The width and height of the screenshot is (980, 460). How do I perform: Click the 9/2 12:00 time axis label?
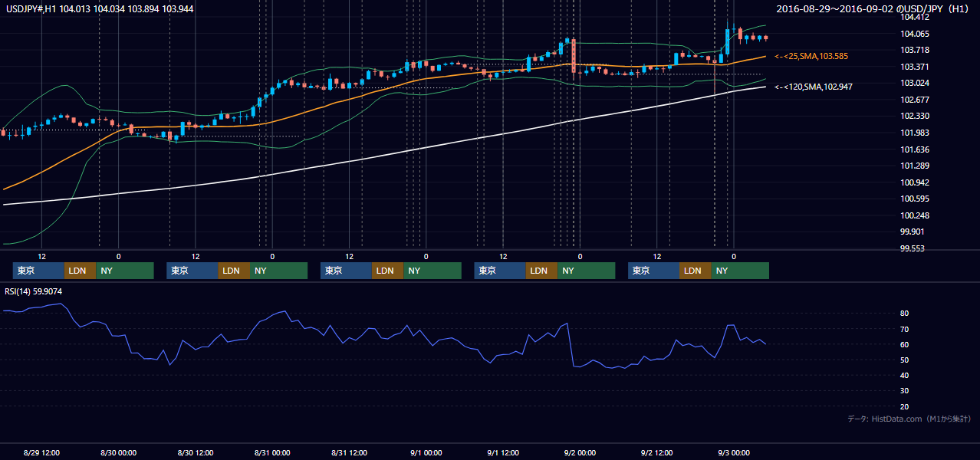coord(656,452)
